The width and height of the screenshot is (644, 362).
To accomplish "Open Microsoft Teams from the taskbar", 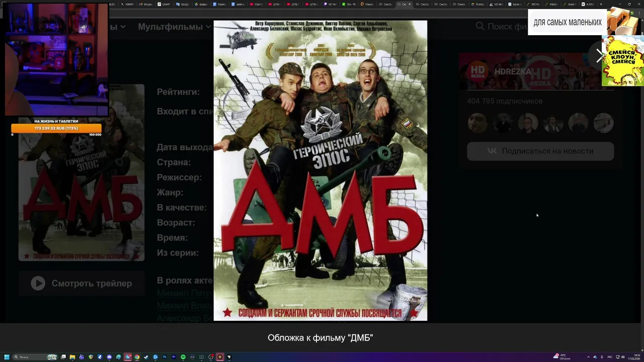I will click(82, 357).
